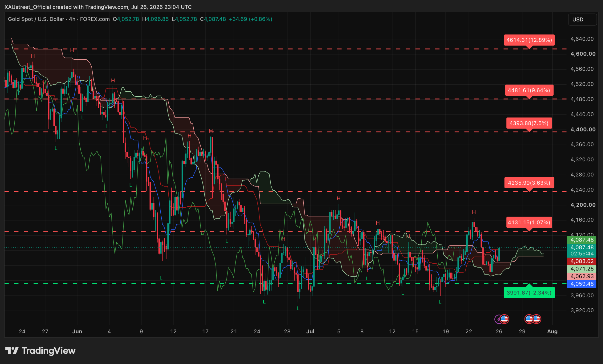
Task: Click the 4,600.00 price axis label
Action: (583, 54)
